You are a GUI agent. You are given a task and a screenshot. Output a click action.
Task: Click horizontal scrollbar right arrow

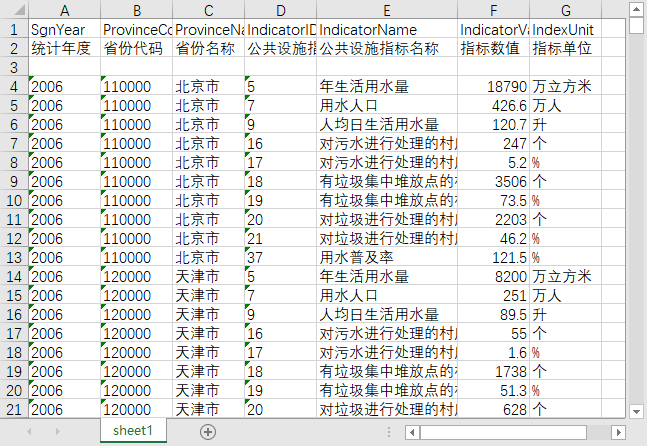618,432
